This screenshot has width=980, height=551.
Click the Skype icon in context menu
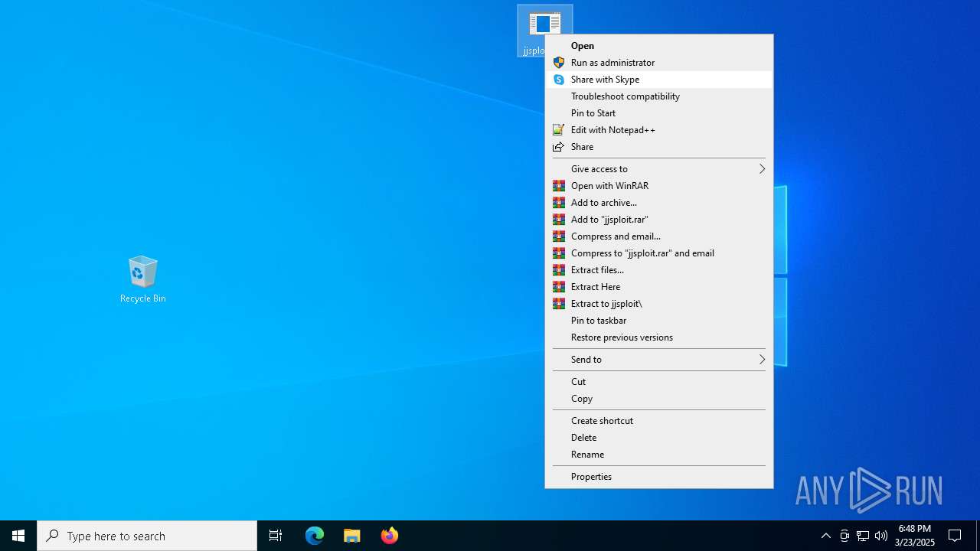coord(559,80)
